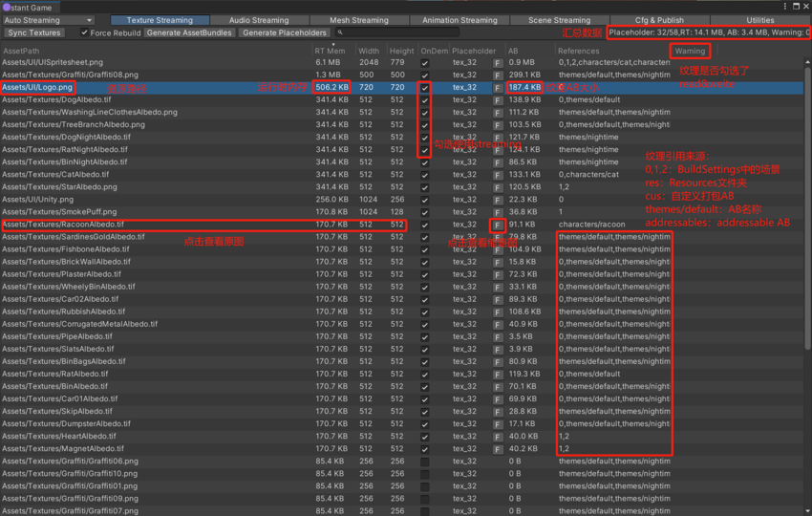The image size is (812, 516).
Task: Click the F icon for HeartAlbedo.tif row
Action: pos(498,437)
